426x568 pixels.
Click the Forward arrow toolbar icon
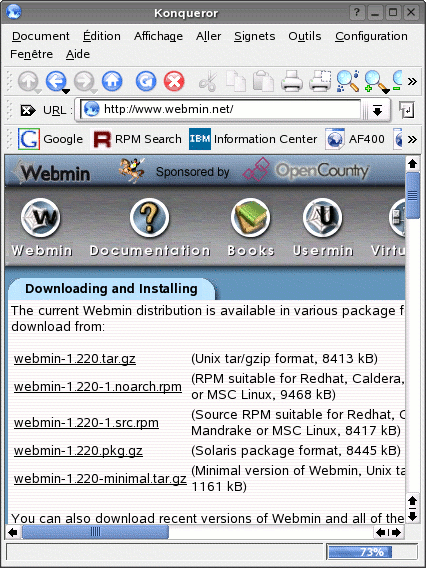click(x=84, y=81)
